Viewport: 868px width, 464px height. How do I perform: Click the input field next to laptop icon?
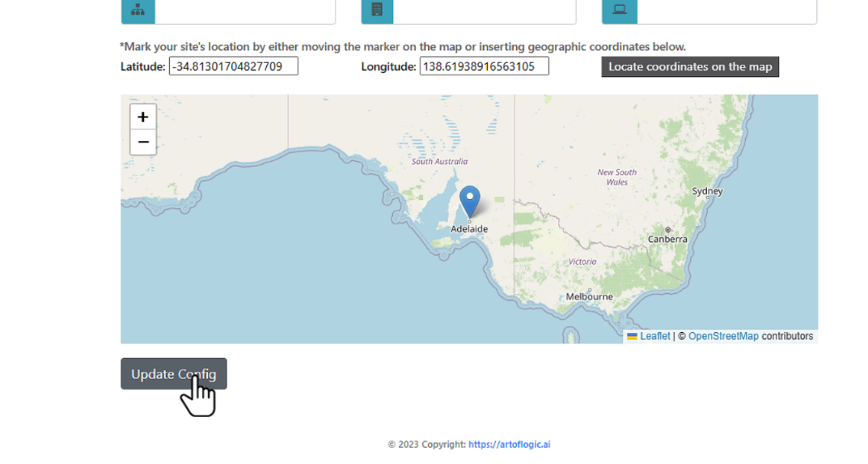[x=726, y=11]
